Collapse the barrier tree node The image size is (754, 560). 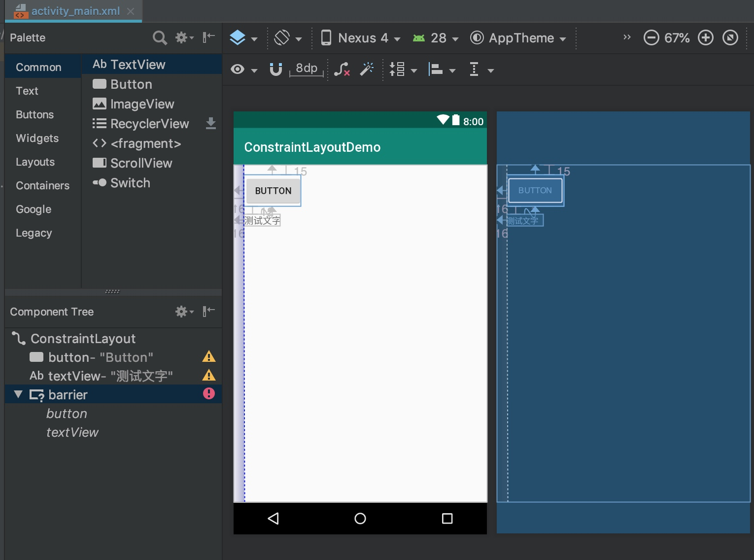click(x=18, y=394)
